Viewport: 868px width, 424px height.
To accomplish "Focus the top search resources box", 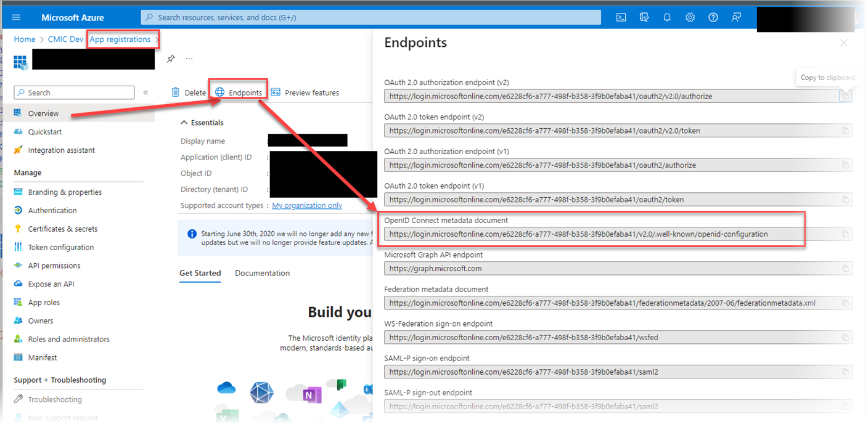I will [371, 17].
